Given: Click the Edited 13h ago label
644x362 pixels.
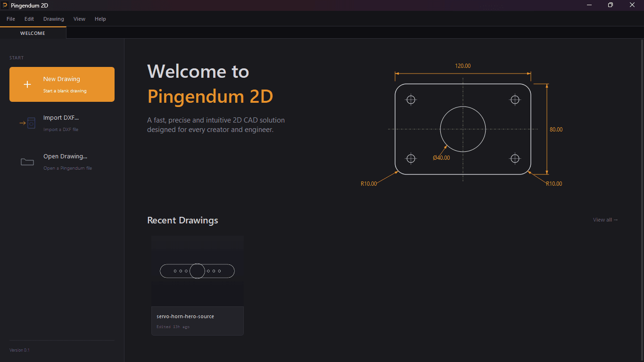Looking at the screenshot, I should 173,327.
